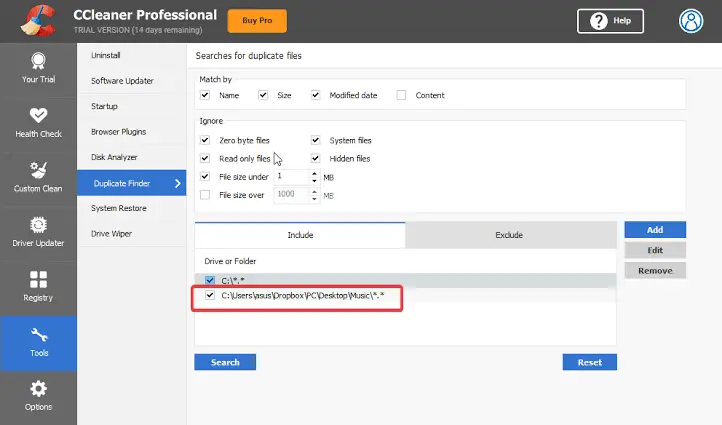Image resolution: width=722 pixels, height=425 pixels.
Task: Open Drive Wiper tool
Action: click(x=132, y=233)
